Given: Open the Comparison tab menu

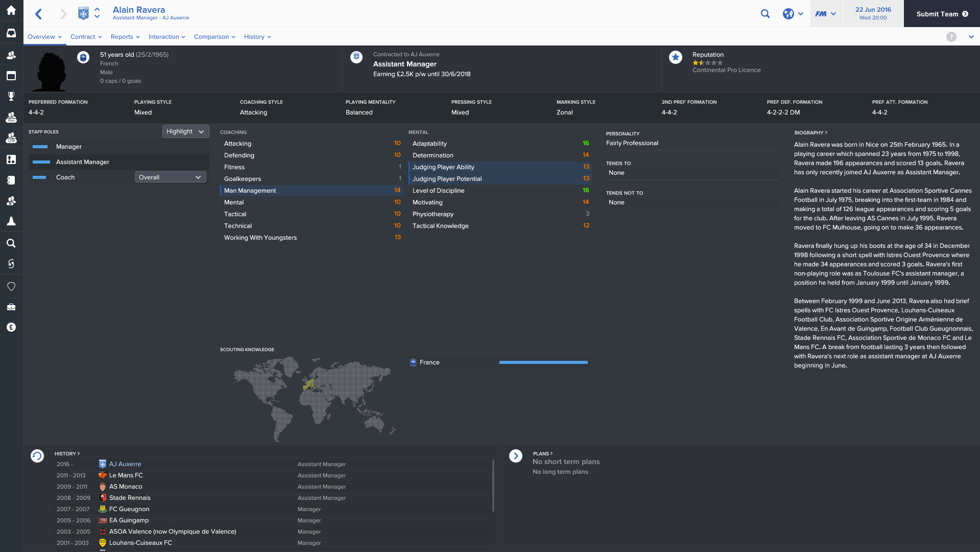Looking at the screenshot, I should (x=214, y=37).
